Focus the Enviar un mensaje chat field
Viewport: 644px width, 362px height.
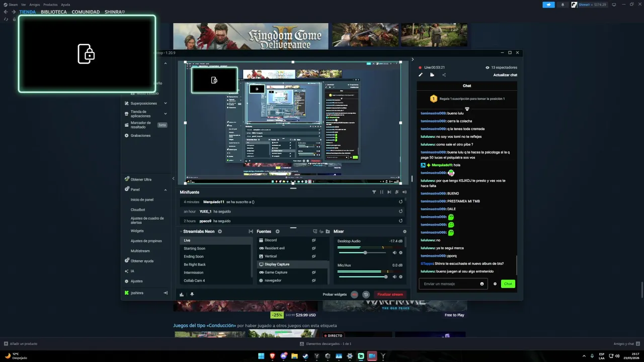click(x=453, y=284)
